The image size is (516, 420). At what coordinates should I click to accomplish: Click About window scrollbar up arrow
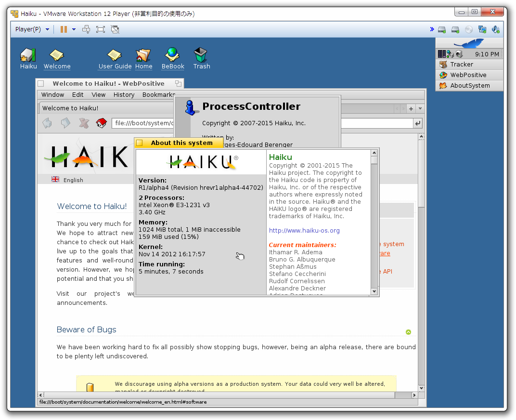click(374, 153)
